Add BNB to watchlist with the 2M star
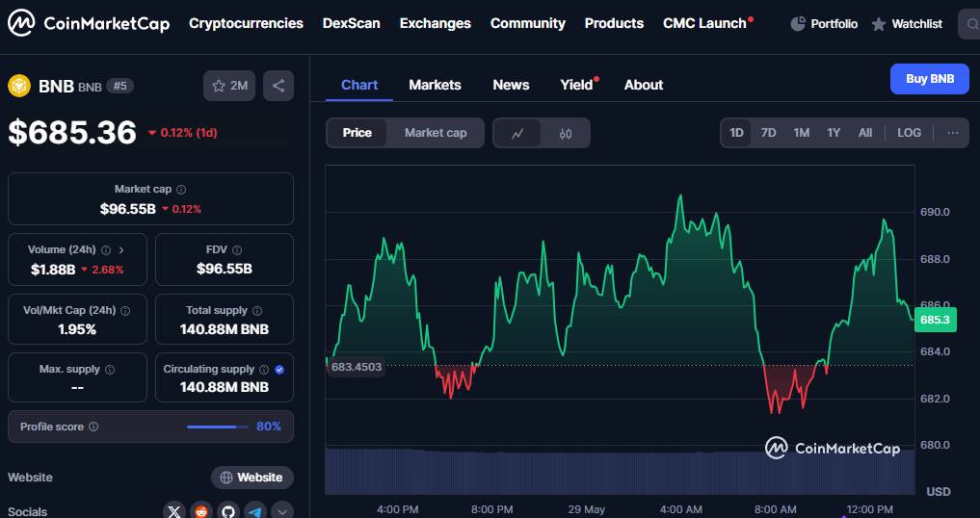This screenshot has width=980, height=518. 229,86
